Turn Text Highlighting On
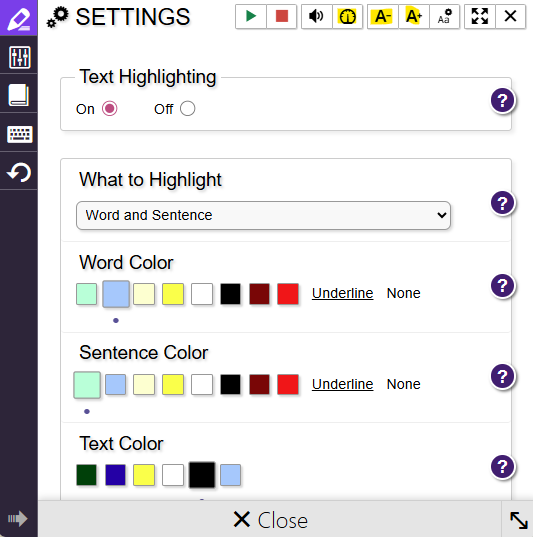This screenshot has width=533, height=537. click(110, 109)
